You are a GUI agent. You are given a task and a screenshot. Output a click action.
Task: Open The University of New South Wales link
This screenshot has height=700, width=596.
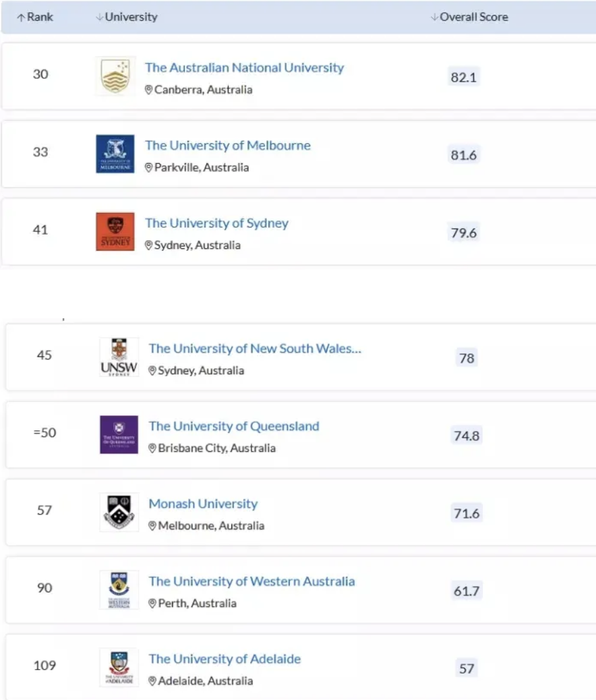tap(255, 348)
